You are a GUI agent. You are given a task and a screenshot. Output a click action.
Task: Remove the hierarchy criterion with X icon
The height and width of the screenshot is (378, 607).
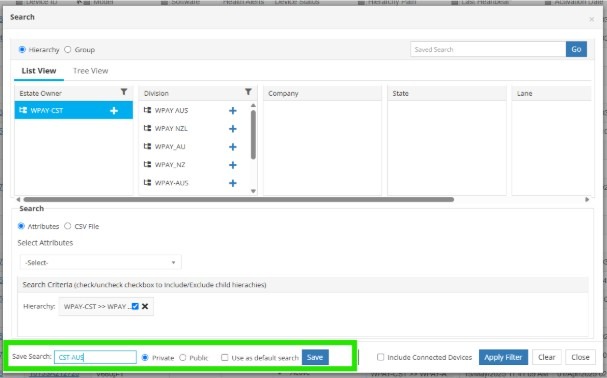145,306
